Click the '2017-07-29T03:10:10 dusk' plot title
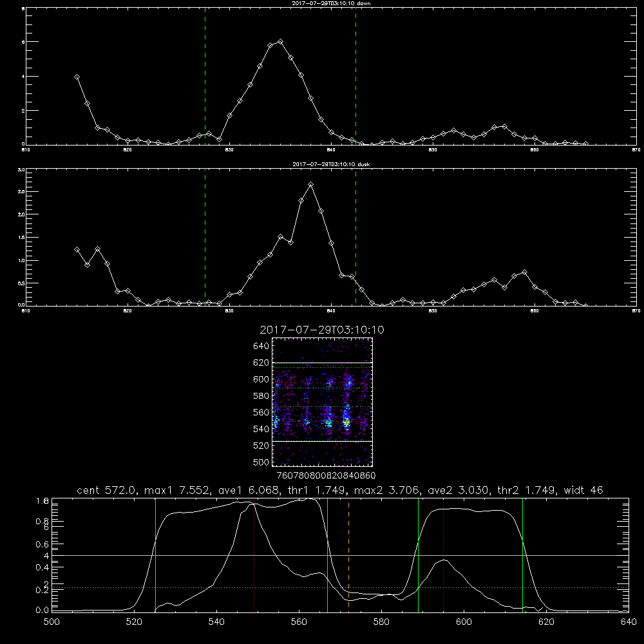 [331, 164]
